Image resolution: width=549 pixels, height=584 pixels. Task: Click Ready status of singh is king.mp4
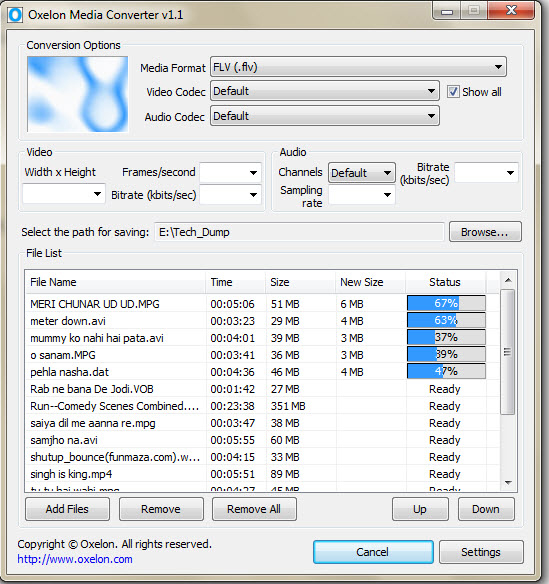445,474
